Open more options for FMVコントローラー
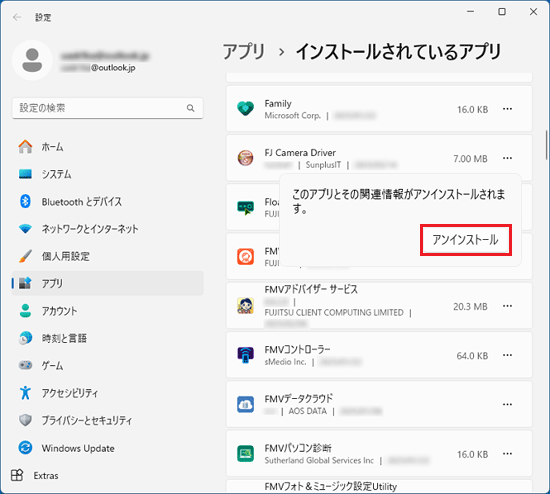This screenshot has height=494, width=550. click(507, 355)
